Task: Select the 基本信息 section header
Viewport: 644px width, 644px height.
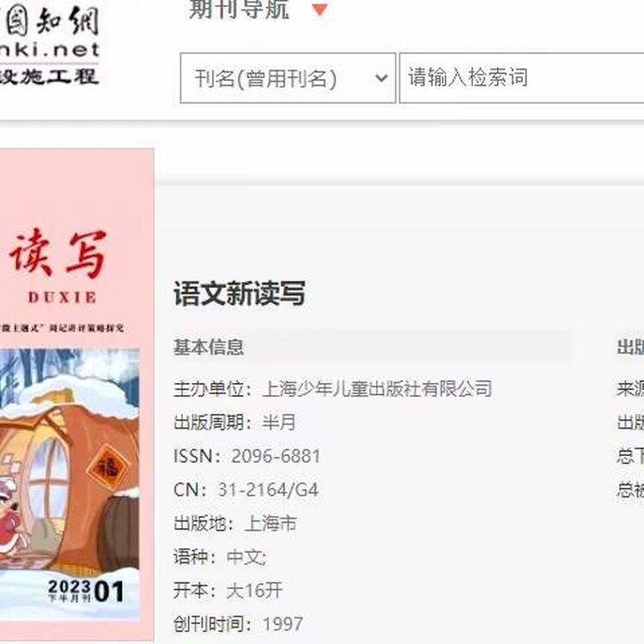Action: click(209, 347)
